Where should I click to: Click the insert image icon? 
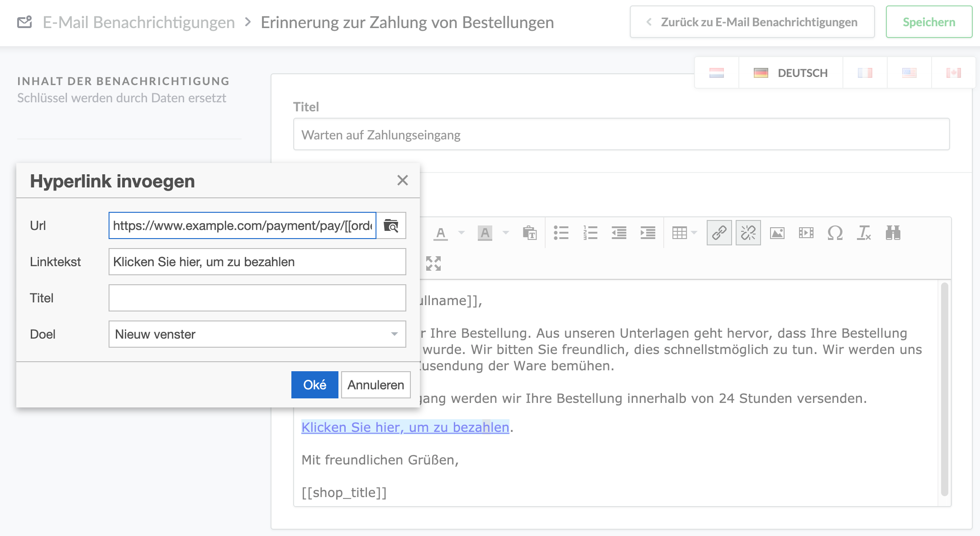point(777,233)
